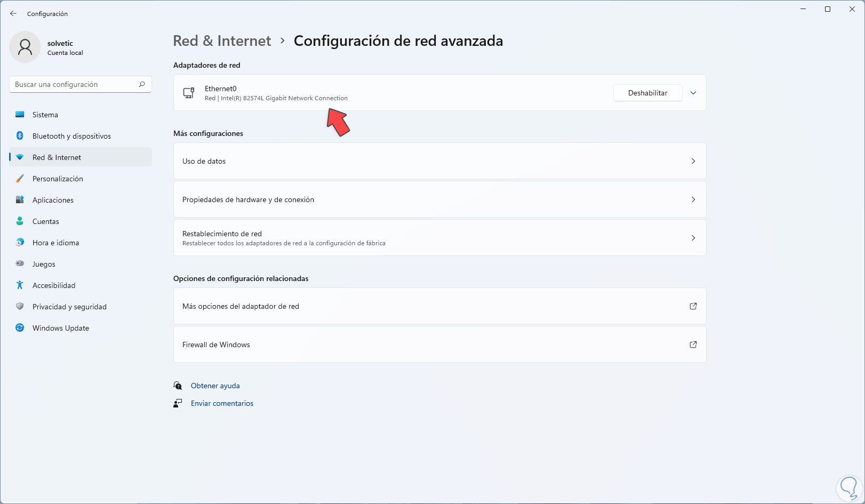Screen dimensions: 865x504
Task: Click the solvetic account name
Action: tap(60, 43)
